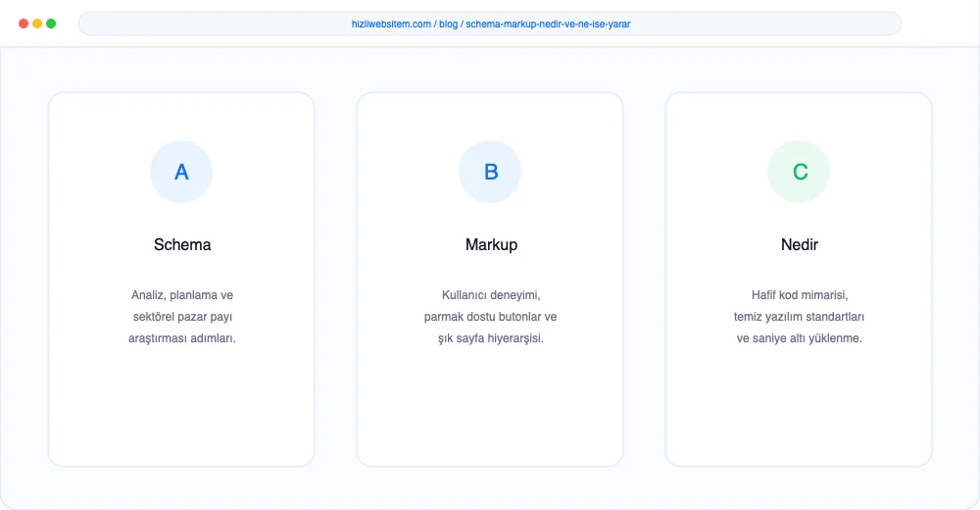Click the red close window dot
980x510 pixels.
pyautogui.click(x=24, y=24)
